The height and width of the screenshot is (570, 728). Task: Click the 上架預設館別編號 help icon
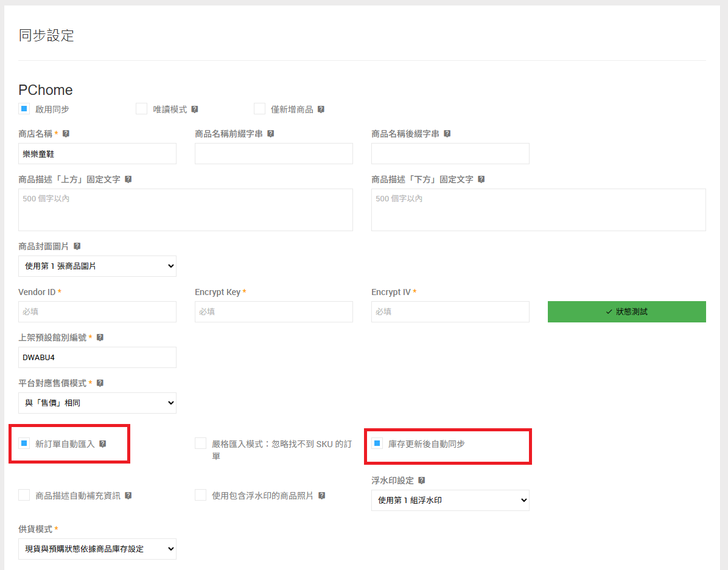click(100, 337)
